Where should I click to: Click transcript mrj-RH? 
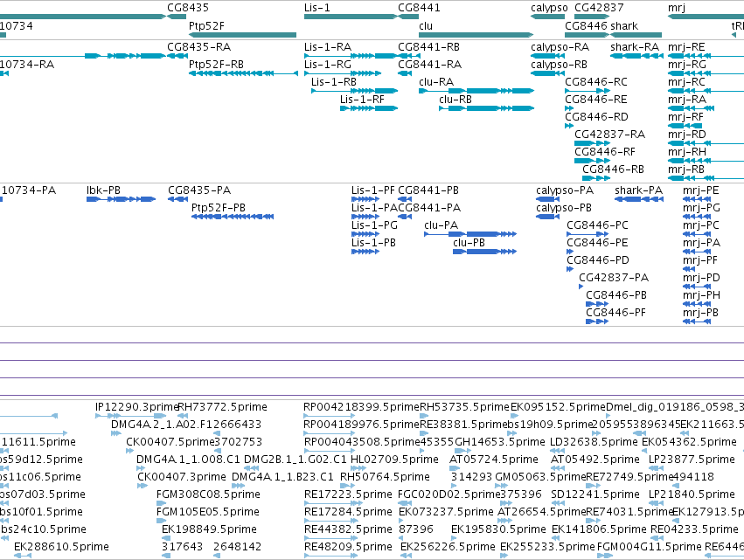(x=686, y=152)
